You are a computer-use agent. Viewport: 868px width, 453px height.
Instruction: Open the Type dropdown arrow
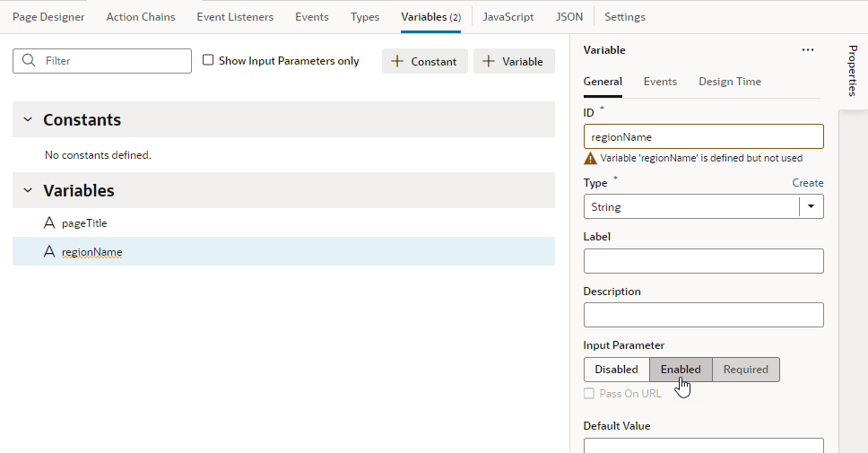click(812, 206)
